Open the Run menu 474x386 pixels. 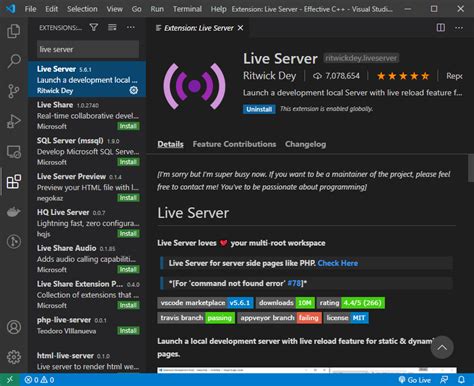pos(157,9)
